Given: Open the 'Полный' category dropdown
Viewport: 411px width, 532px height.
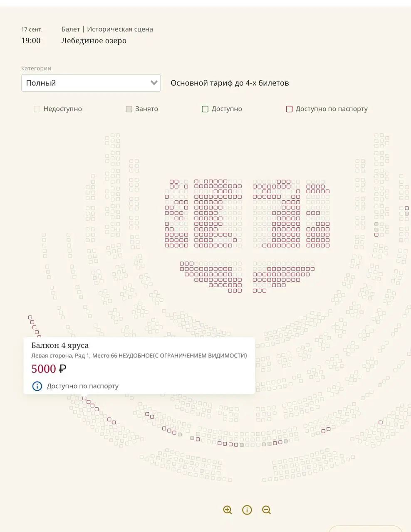Looking at the screenshot, I should [x=91, y=83].
